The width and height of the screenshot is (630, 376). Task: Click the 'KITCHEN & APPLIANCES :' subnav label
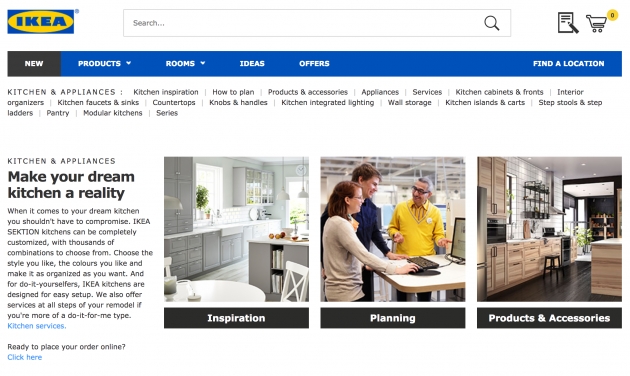65,92
